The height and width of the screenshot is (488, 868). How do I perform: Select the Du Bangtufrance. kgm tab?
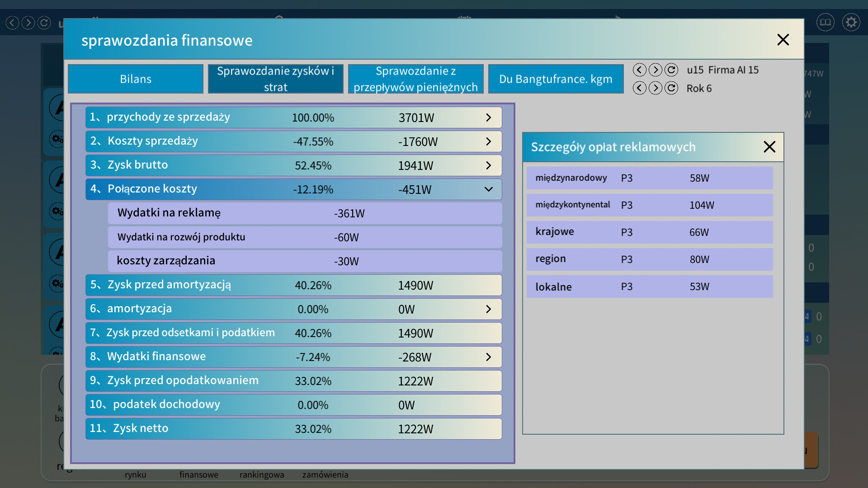tap(556, 79)
